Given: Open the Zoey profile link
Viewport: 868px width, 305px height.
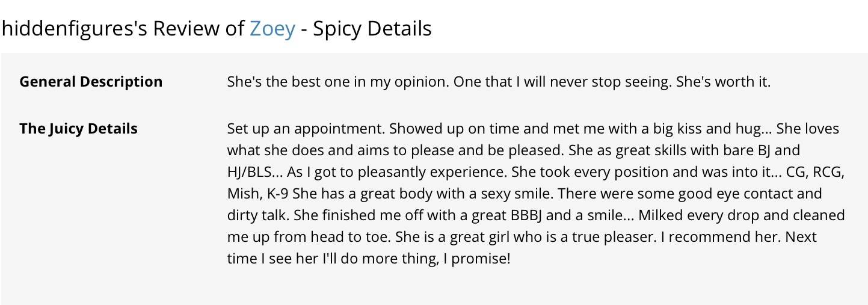Looking at the screenshot, I should [272, 28].
